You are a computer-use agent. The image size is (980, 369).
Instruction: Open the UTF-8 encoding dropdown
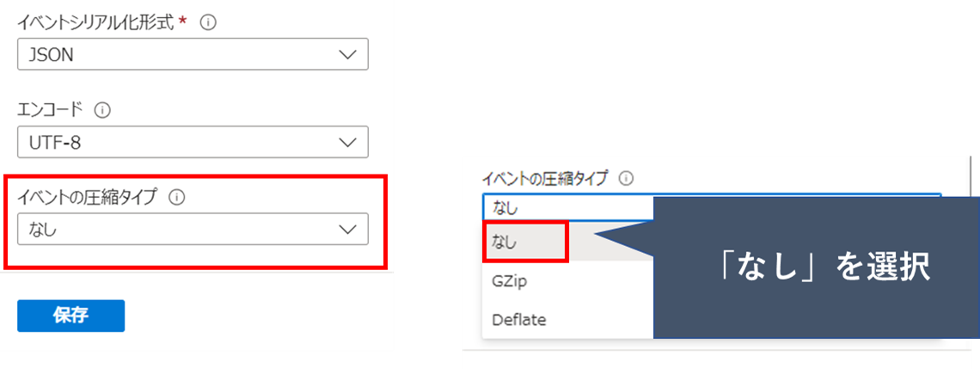click(193, 143)
